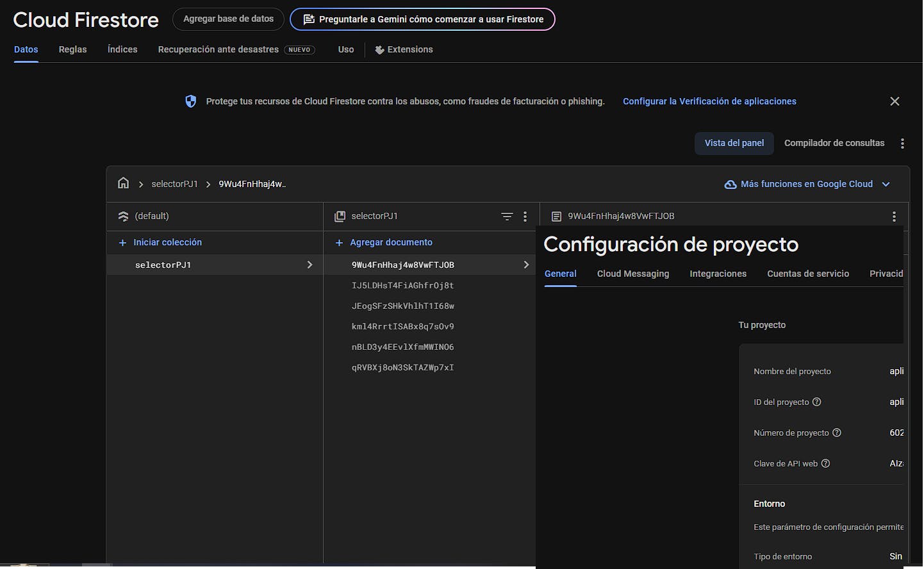Open the Índices tab

[x=122, y=49]
